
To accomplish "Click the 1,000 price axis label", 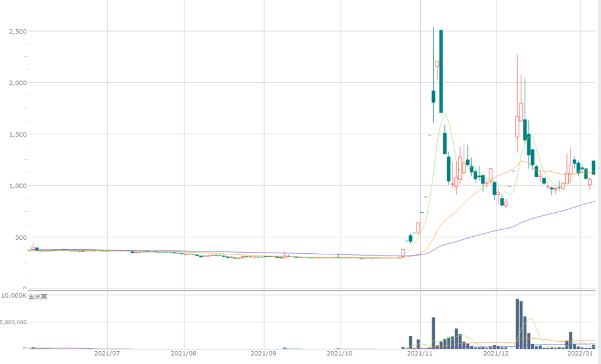I will click(18, 186).
